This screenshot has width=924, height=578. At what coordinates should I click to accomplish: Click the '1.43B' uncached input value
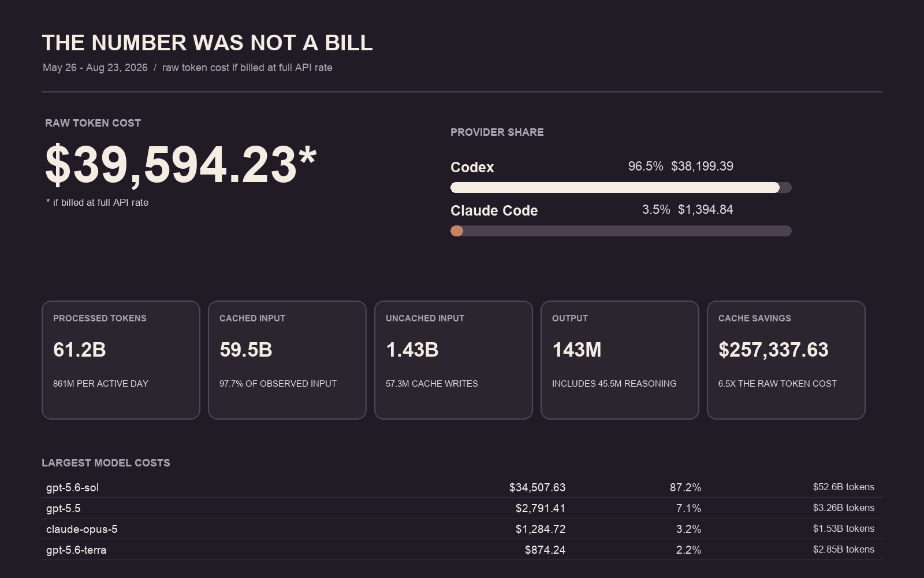coord(412,350)
